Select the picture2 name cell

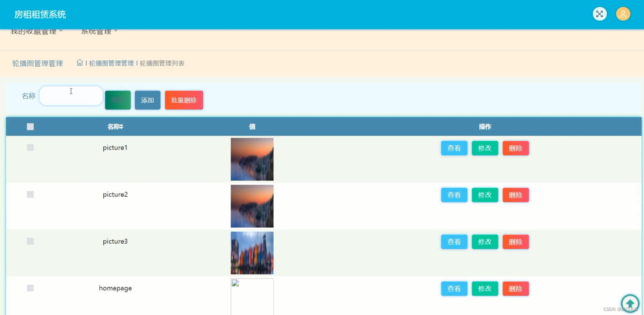pyautogui.click(x=115, y=195)
